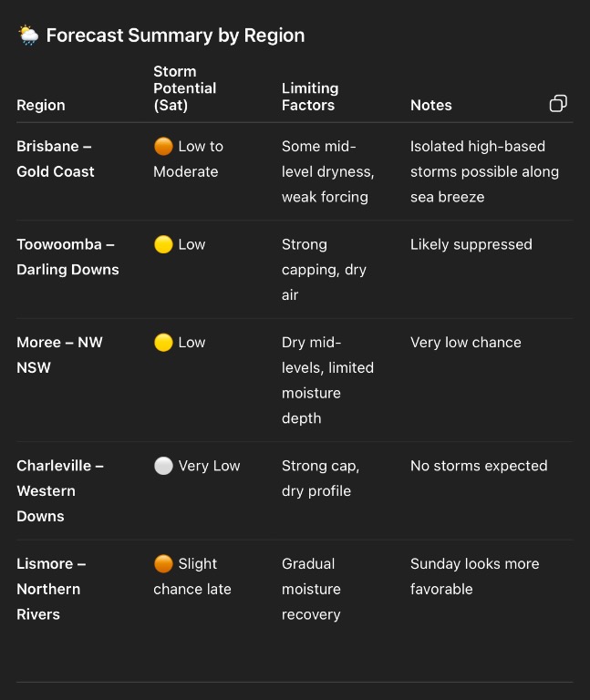Click the Limiting Factors column header
The height and width of the screenshot is (700, 590).
point(310,97)
